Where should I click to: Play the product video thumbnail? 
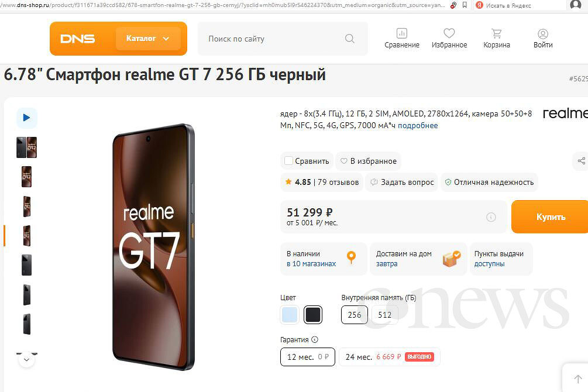click(x=27, y=118)
